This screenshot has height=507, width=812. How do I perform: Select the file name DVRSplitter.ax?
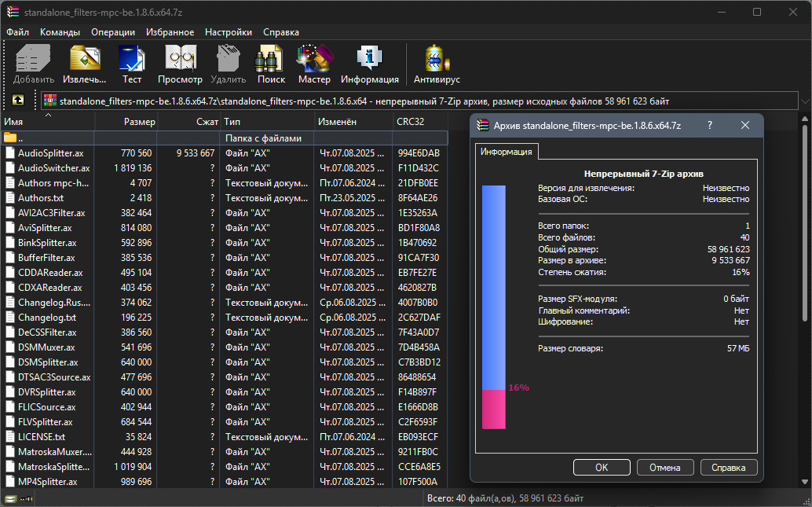click(x=47, y=392)
